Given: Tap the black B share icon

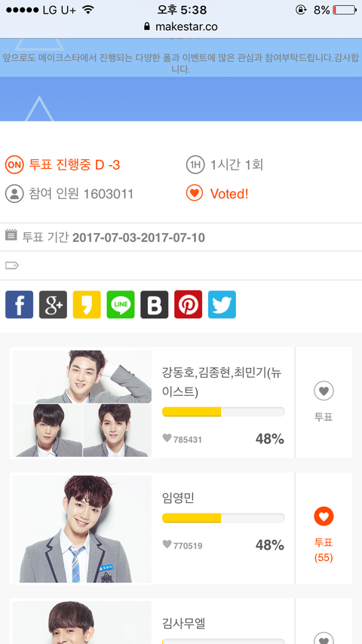Looking at the screenshot, I should click(155, 305).
